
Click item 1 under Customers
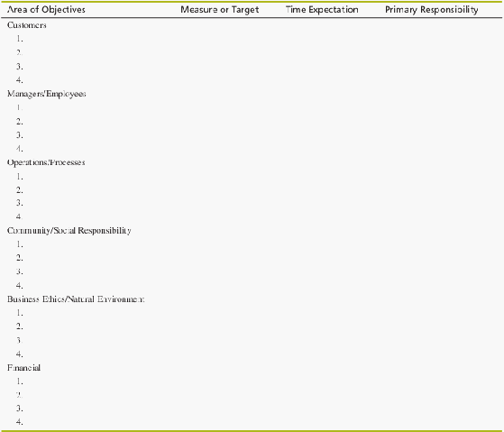pyautogui.click(x=20, y=39)
